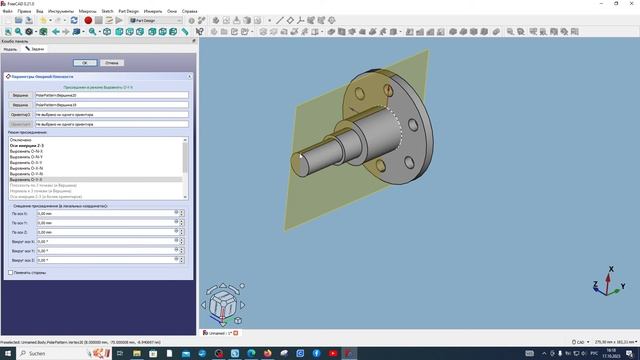Click the Undo arrow icon

[43, 20]
